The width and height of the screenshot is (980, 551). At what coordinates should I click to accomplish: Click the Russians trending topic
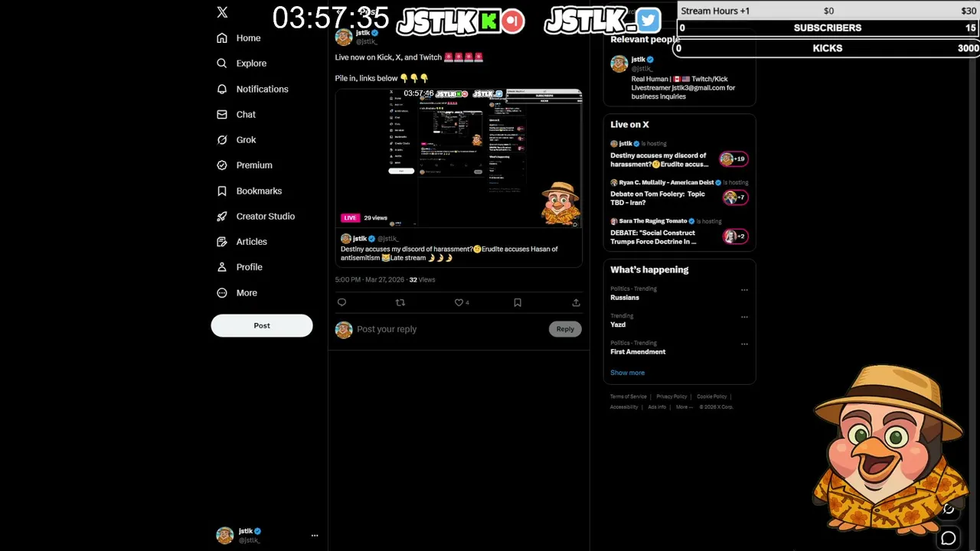625,298
